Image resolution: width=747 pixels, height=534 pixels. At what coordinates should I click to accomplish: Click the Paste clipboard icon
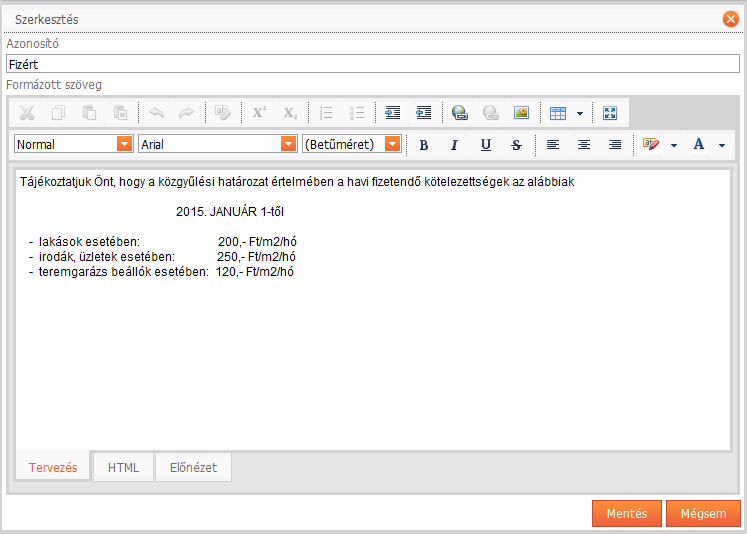pos(89,113)
